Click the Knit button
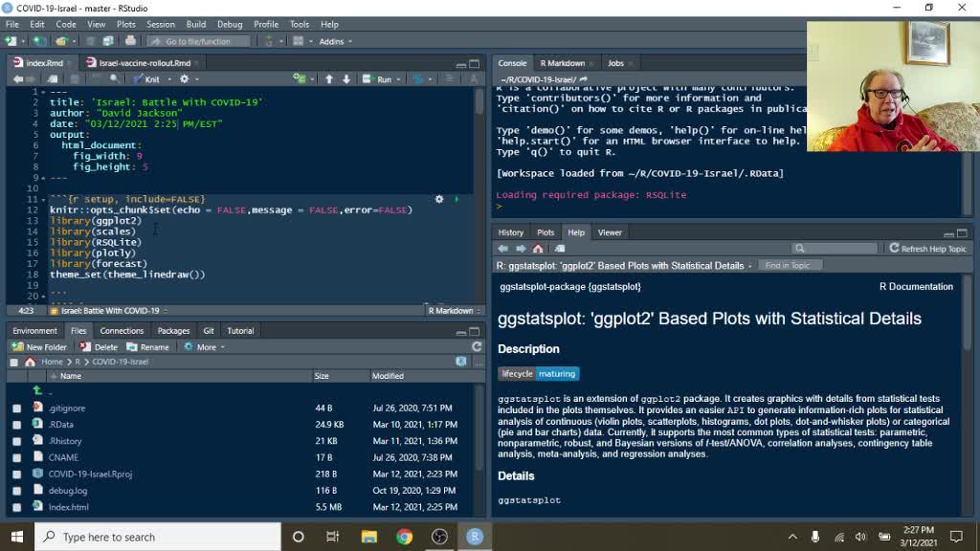980x551 pixels. pos(146,79)
